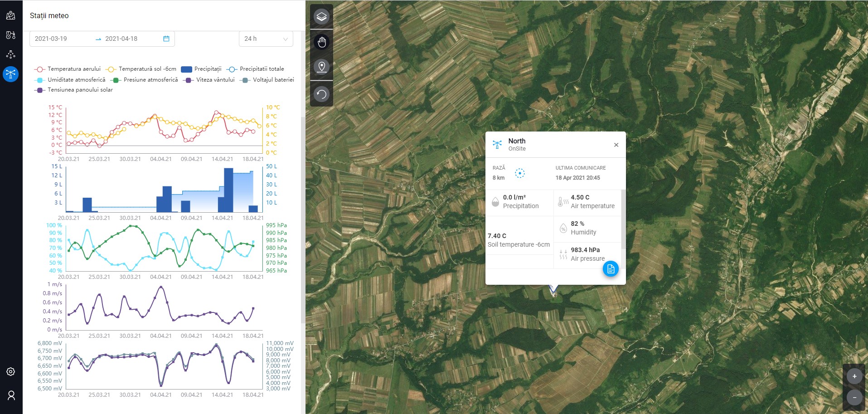Toggle Tensiunea panoului solar legend series

tap(73, 90)
